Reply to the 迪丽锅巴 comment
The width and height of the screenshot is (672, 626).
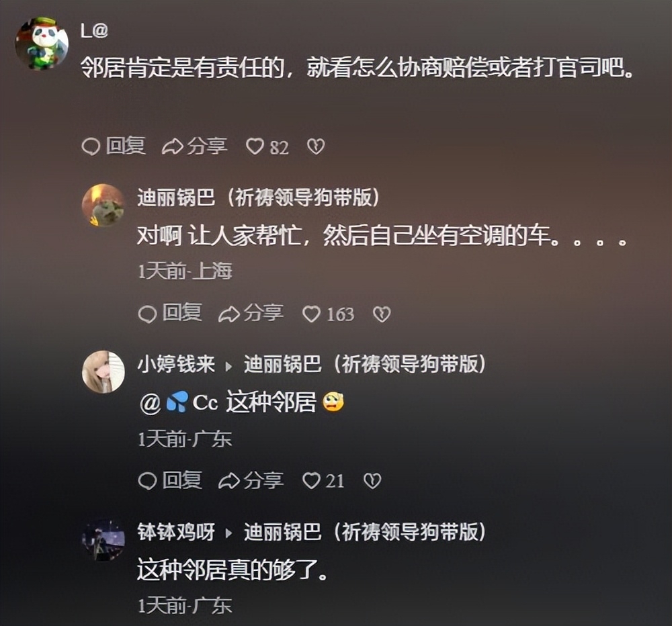[x=170, y=313]
